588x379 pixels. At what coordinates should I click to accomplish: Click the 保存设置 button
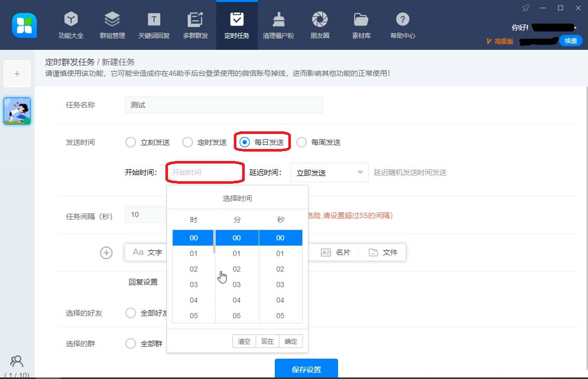[306, 369]
